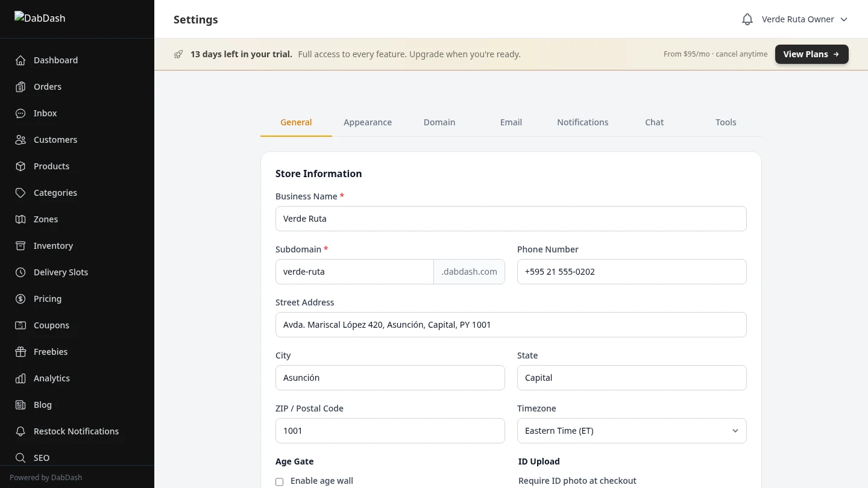Click the Powered by DabDash link
This screenshot has width=868, height=488.
pyautogui.click(x=45, y=477)
